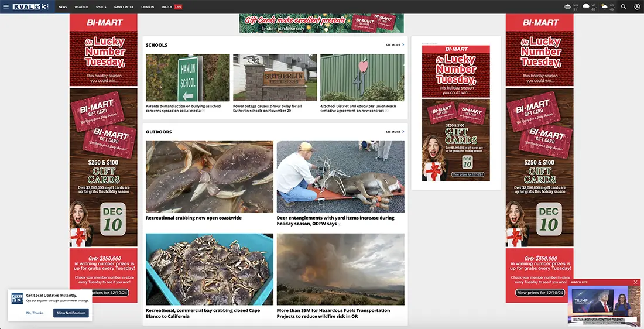The height and width of the screenshot is (329, 644).
Task: Open the WEATHER menu
Action: pos(81,7)
